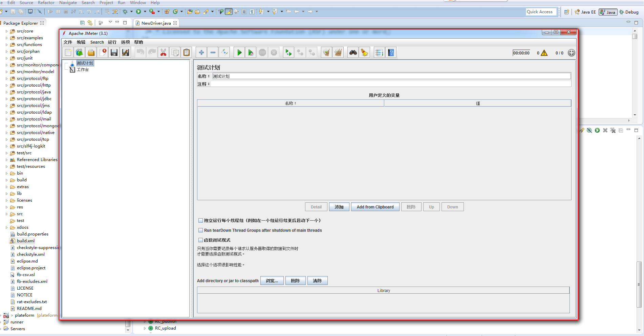Click the New test plan icon in JMeter
644x336 pixels.
coord(68,52)
